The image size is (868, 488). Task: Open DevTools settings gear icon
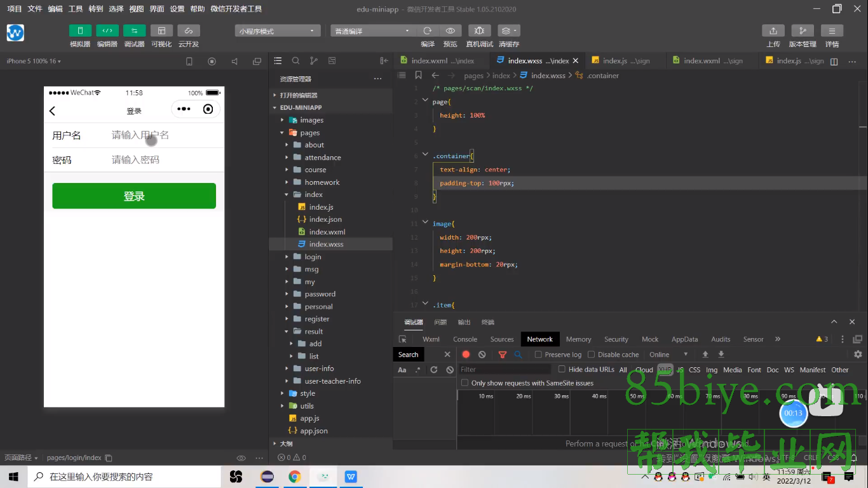coord(858,355)
